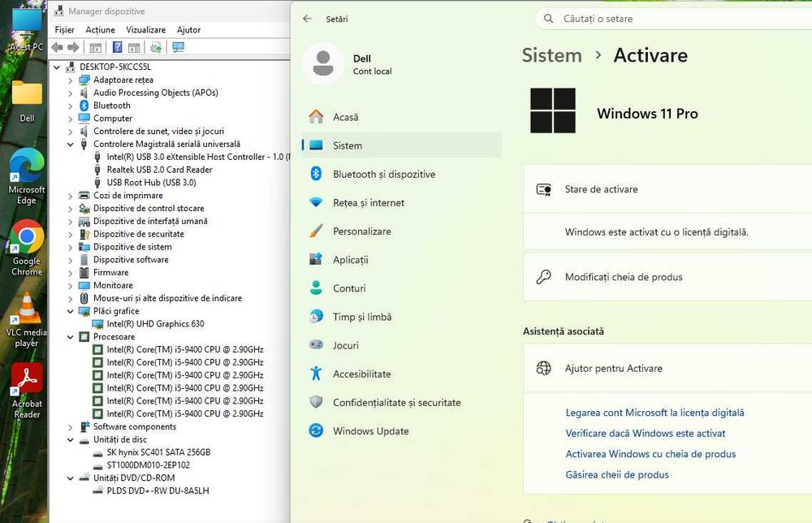Click Stare de activare row

point(667,189)
